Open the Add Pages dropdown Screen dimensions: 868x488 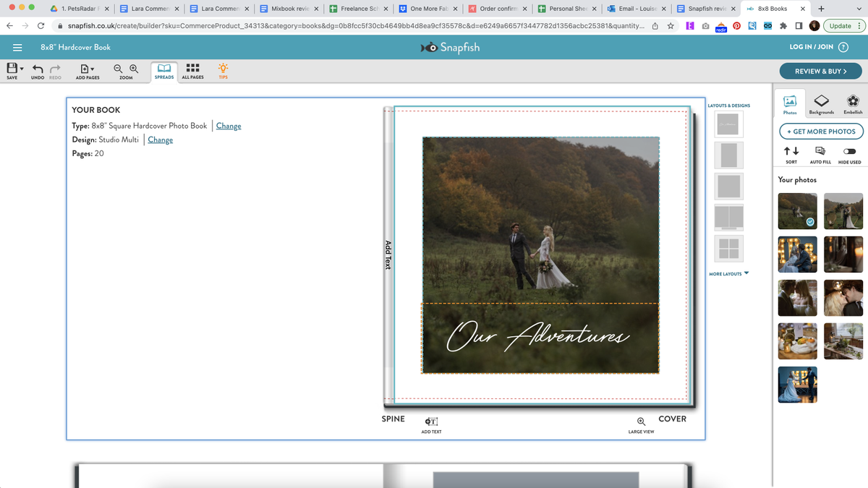(88, 69)
